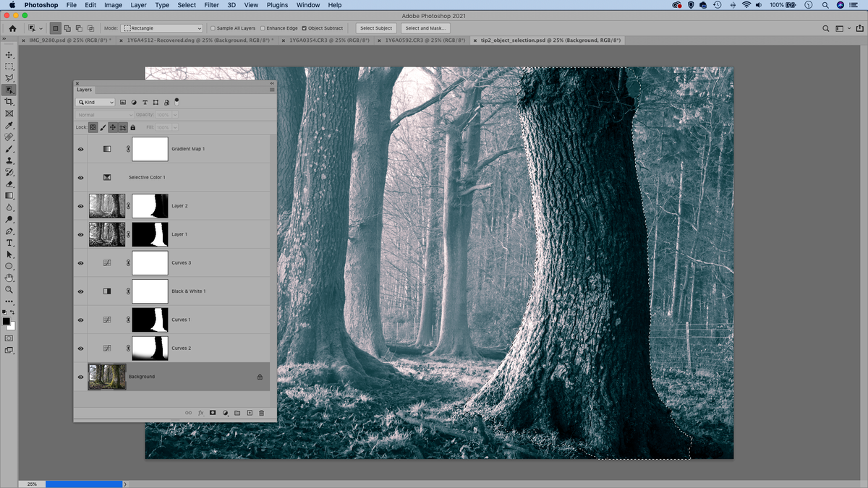Select the Move tool
Viewport: 868px width, 488px height.
click(9, 53)
